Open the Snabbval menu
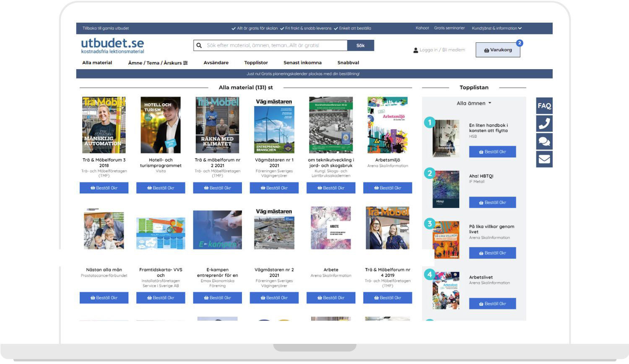The height and width of the screenshot is (364, 629). 348,63
